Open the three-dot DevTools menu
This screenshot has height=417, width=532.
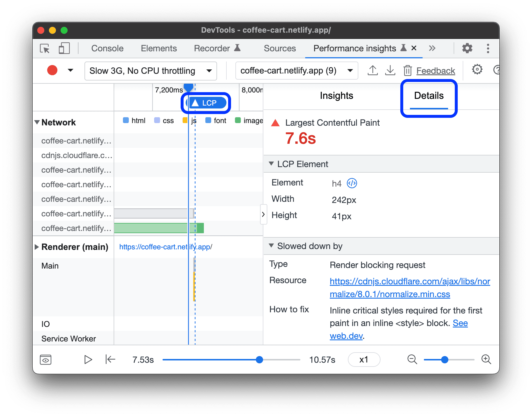coord(488,48)
